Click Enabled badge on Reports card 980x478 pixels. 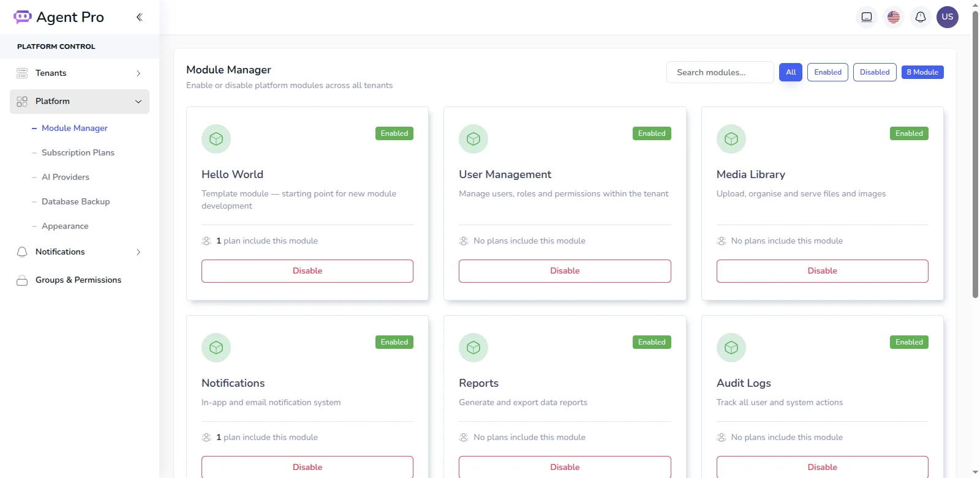652,342
